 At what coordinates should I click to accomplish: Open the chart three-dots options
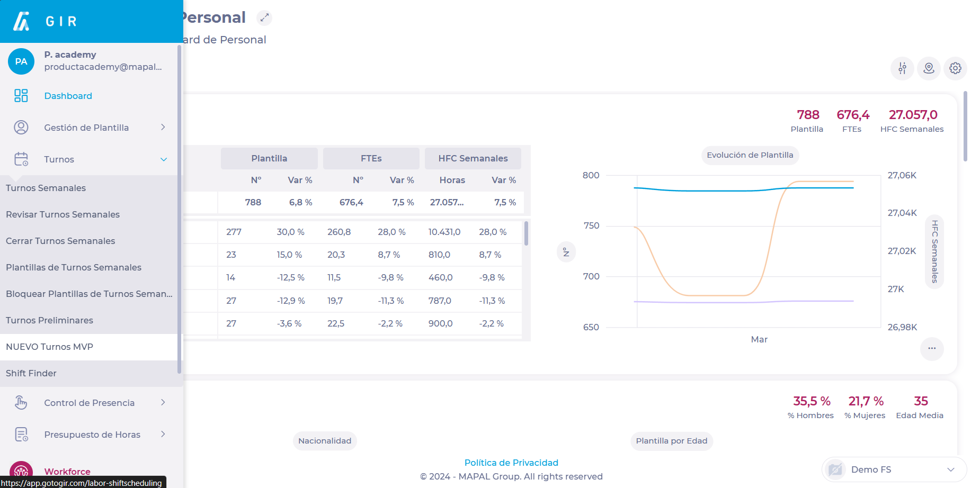[932, 348]
